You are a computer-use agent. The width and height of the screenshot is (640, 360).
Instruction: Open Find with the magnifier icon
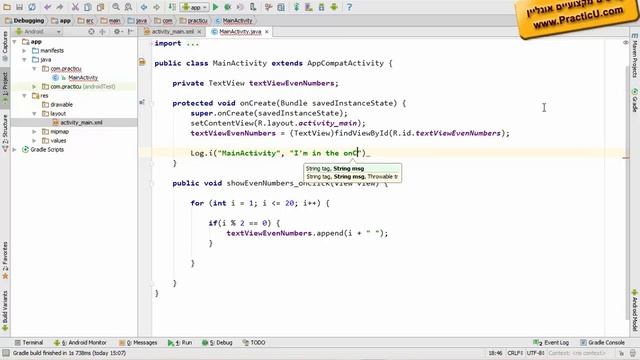click(116, 7)
